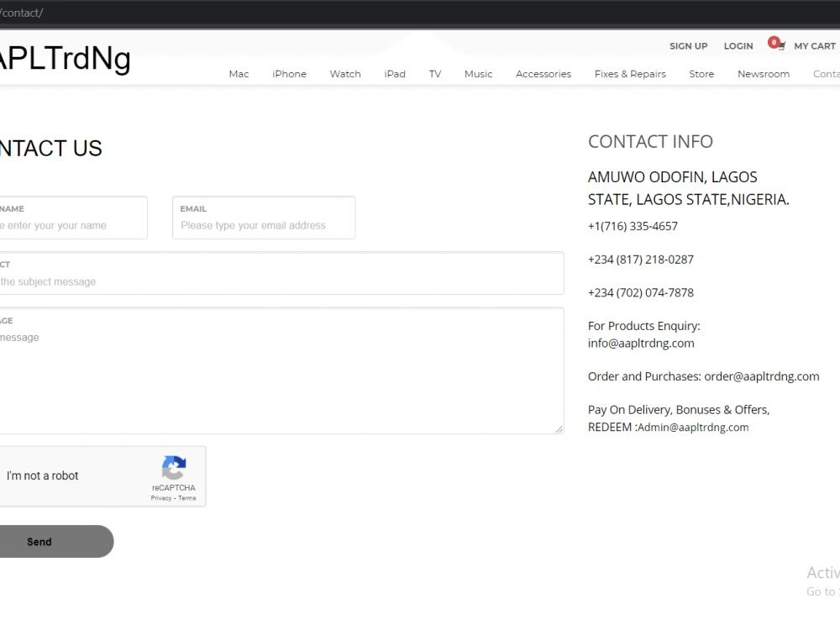Click the SIGN UP link
840x630 pixels.
689,46
